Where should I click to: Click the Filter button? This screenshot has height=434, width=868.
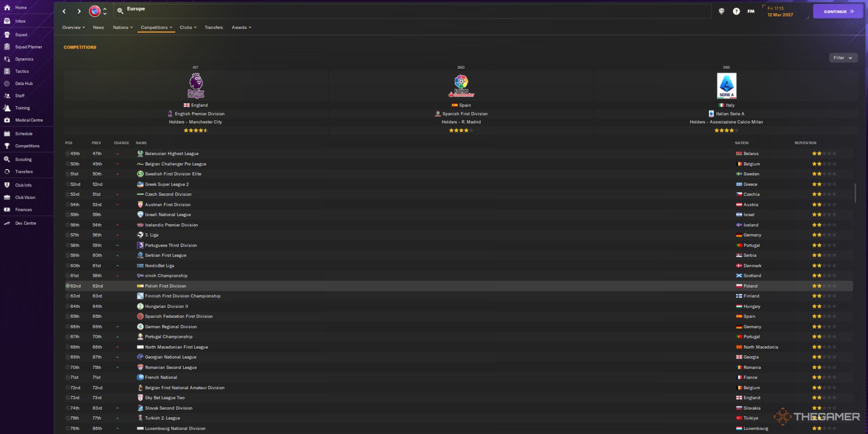coord(840,57)
